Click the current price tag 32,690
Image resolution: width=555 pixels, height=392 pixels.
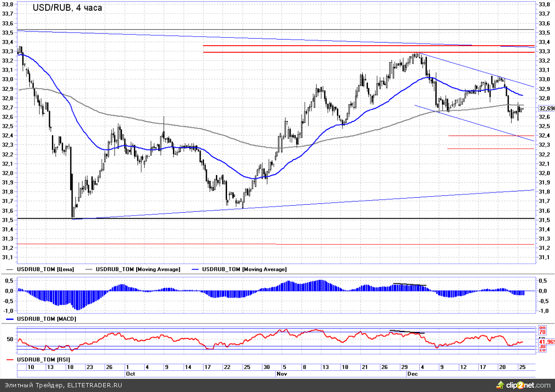[547, 108]
